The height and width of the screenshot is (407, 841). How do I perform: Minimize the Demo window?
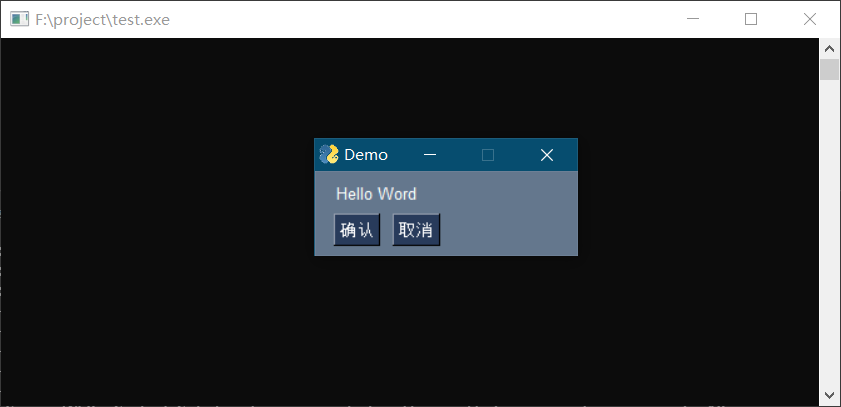click(430, 155)
